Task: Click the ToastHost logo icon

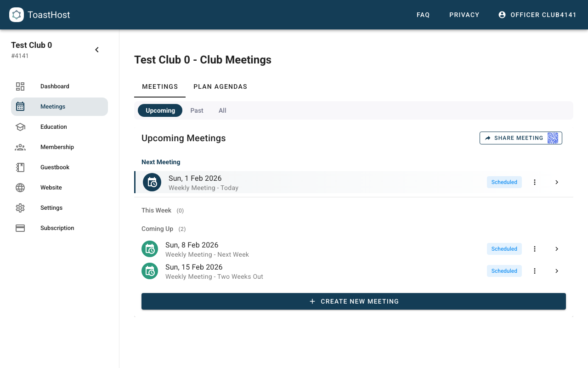Action: pyautogui.click(x=17, y=14)
